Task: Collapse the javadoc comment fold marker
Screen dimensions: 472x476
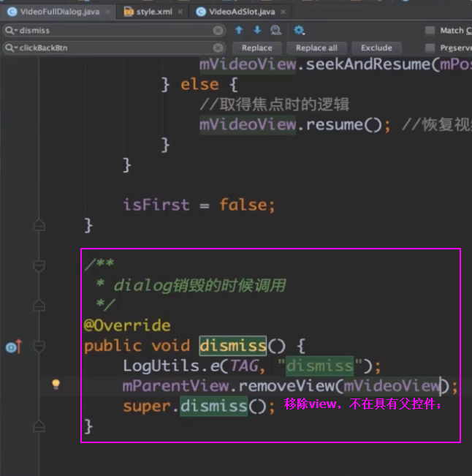Action: tap(39, 264)
